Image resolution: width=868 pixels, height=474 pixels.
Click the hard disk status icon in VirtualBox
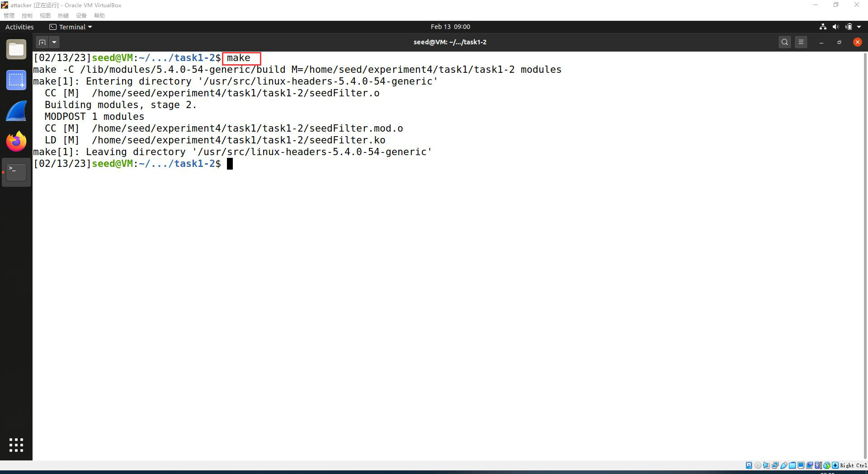pyautogui.click(x=749, y=465)
